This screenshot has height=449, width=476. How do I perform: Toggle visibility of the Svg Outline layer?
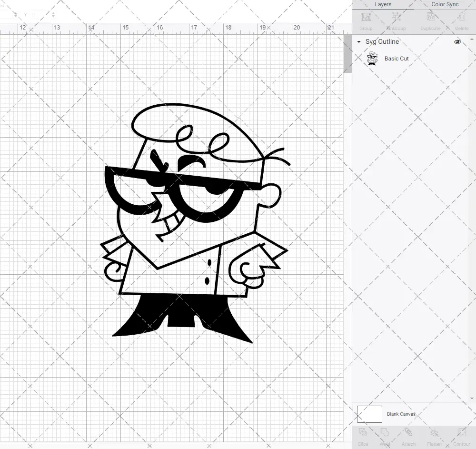(457, 42)
